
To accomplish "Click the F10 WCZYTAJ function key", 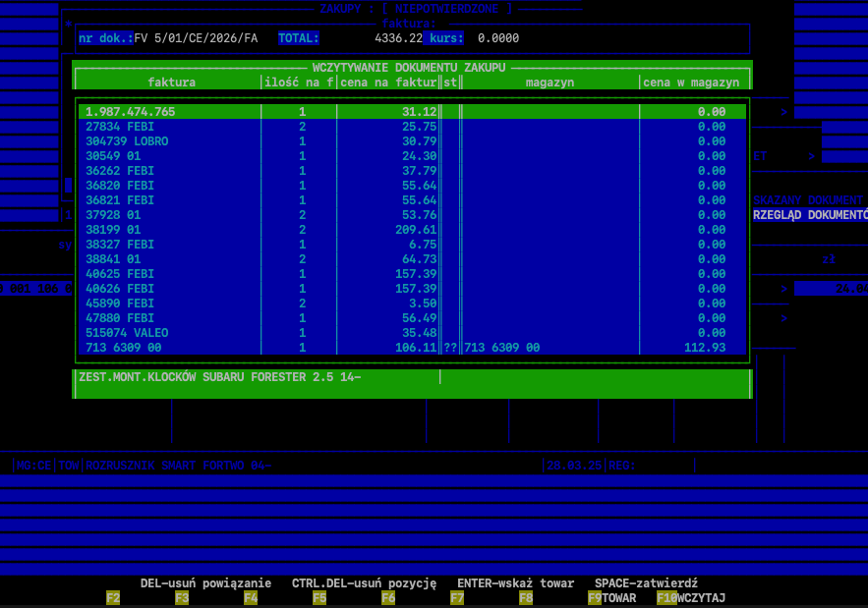I will click(691, 597).
